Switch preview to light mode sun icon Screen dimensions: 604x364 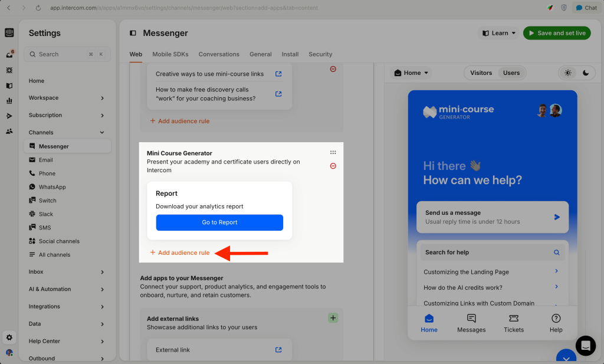click(x=568, y=73)
